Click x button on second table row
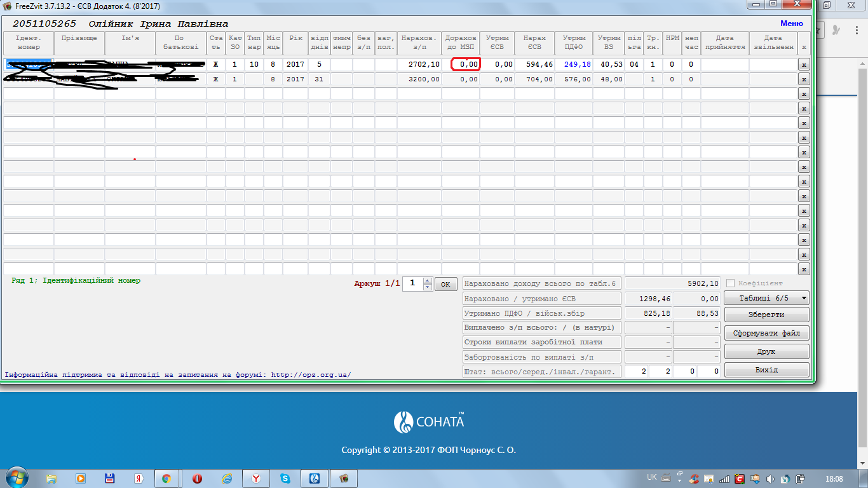Image resolution: width=868 pixels, height=488 pixels. click(804, 79)
